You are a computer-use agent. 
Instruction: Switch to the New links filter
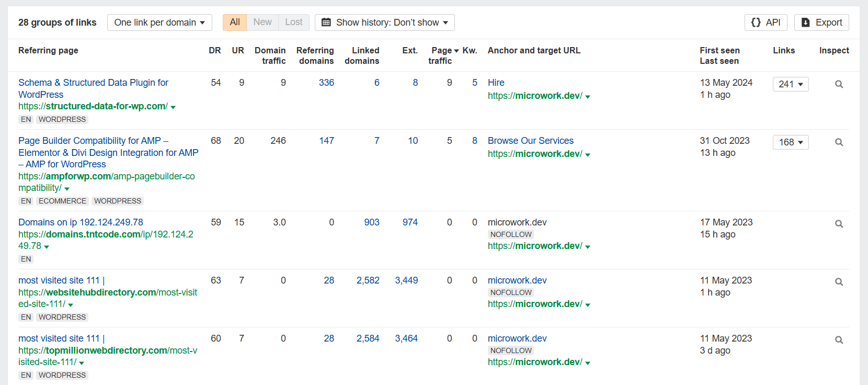coord(262,22)
